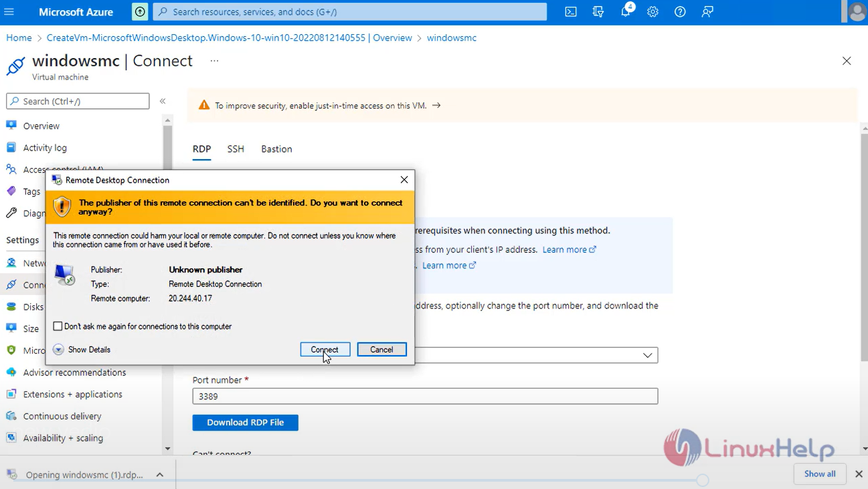The width and height of the screenshot is (868, 489).
Task: Click the ellipsis next to windowsmc Connect title
Action: coord(214,61)
